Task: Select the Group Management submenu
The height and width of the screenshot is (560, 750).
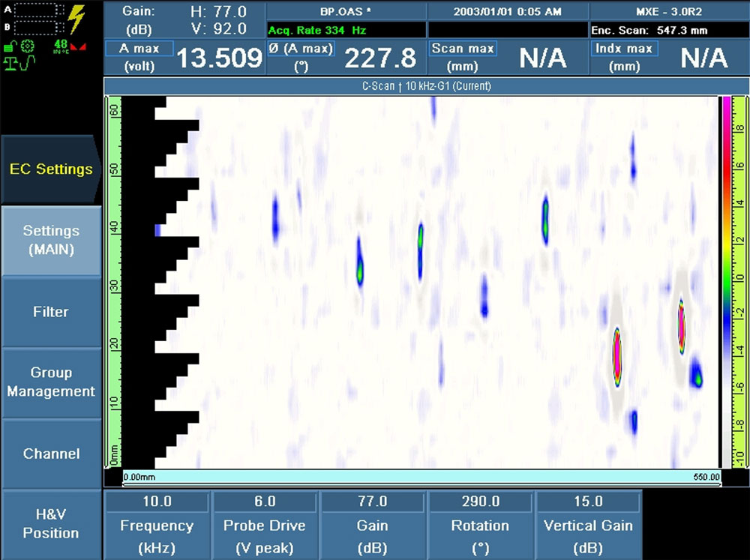Action: pos(50,382)
